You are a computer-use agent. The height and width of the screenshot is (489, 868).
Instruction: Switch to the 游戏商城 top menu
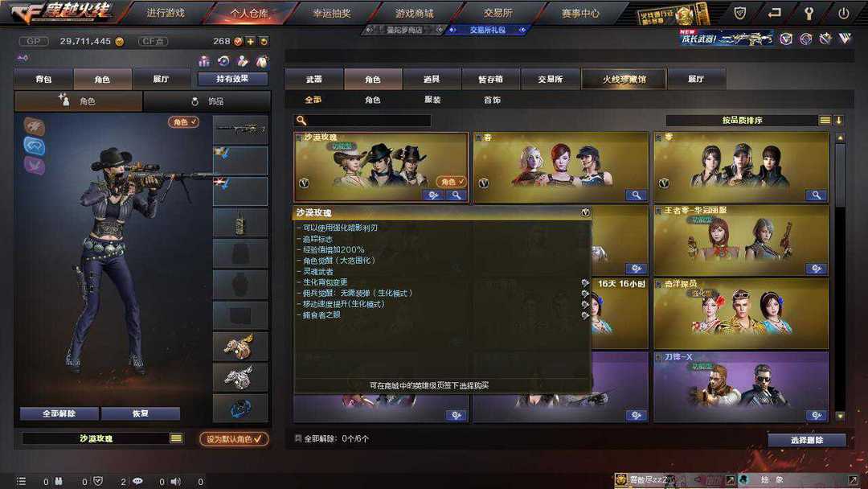(x=414, y=14)
